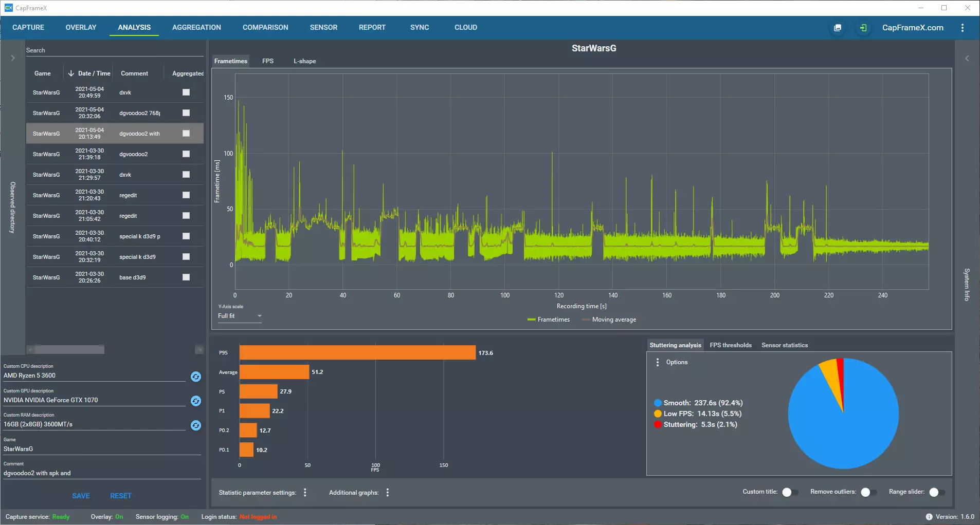This screenshot has height=525, width=980.
Task: Open Additional graphs options menu
Action: click(388, 493)
